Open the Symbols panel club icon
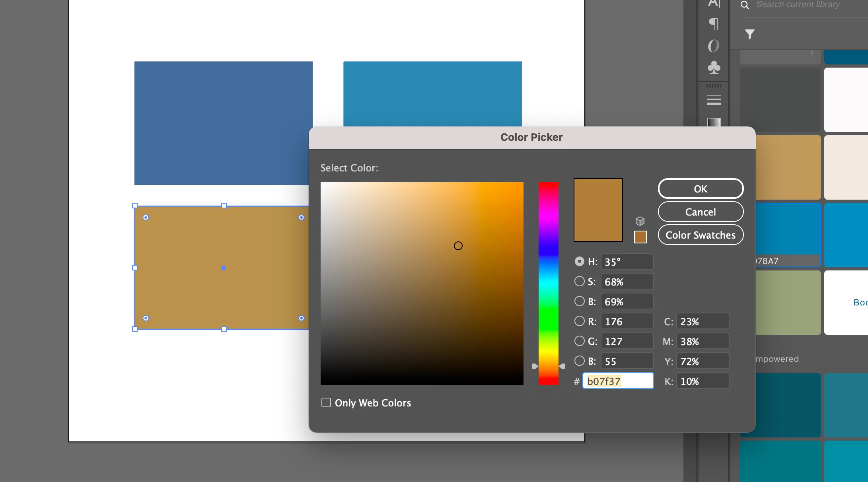 coord(714,67)
